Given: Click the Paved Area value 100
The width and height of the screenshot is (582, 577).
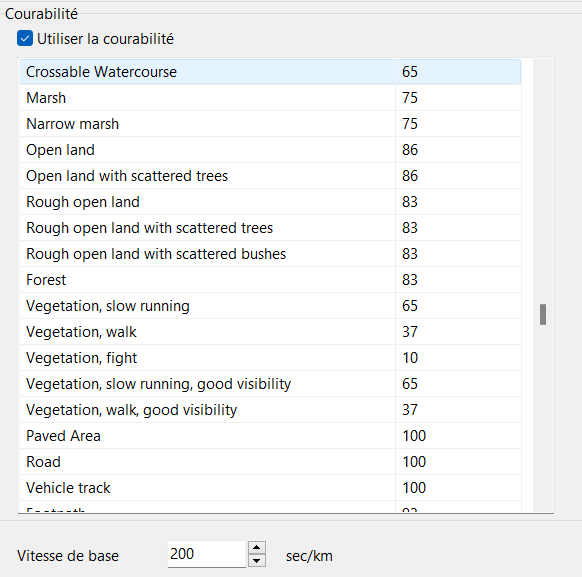Looking at the screenshot, I should tap(414, 436).
